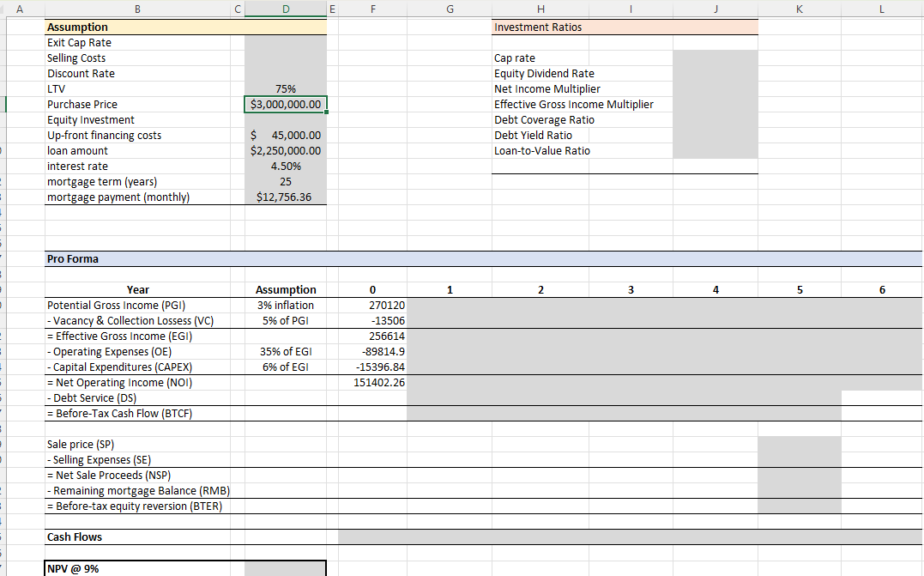Screen dimensions: 924x576
Task: Select the EGI value 256614
Action: (x=372, y=336)
